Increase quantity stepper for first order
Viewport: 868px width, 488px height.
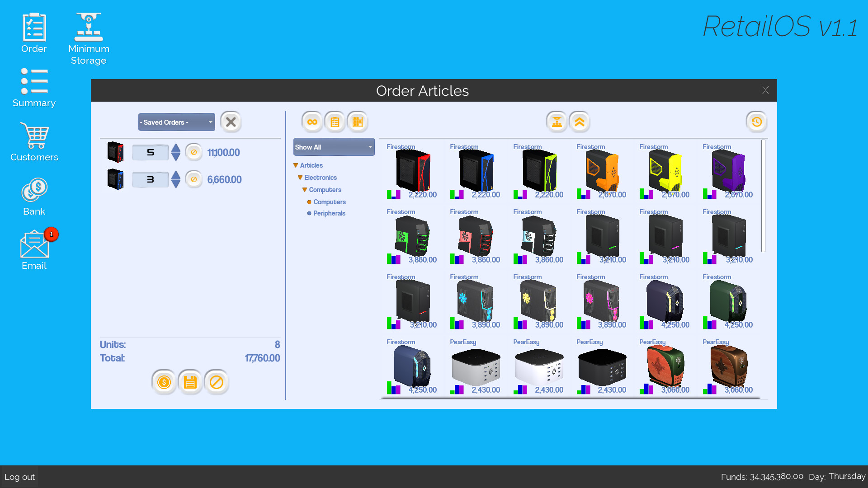pos(176,148)
